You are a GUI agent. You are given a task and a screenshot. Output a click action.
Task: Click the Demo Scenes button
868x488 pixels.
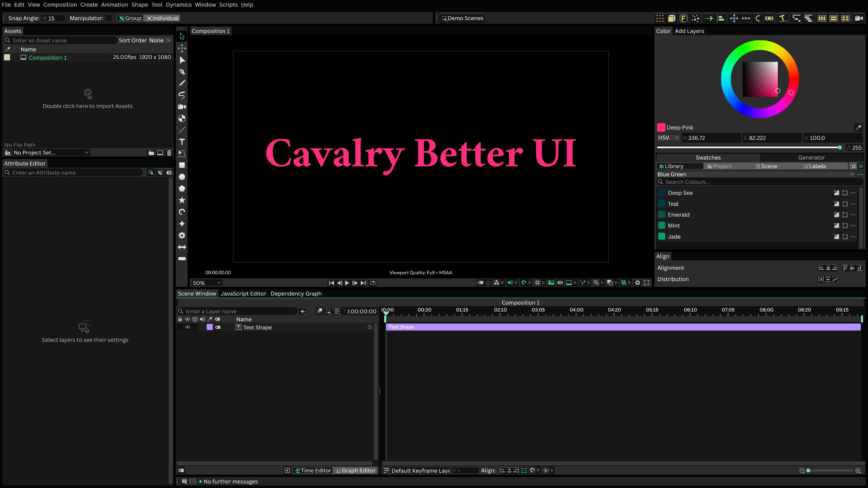coord(462,18)
